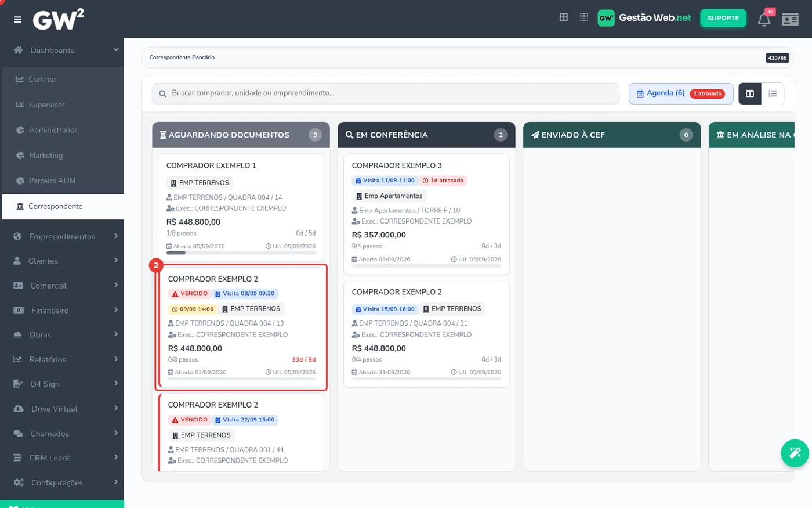This screenshot has width=812, height=508.
Task: Expand the Chamados menu
Action: click(x=62, y=434)
